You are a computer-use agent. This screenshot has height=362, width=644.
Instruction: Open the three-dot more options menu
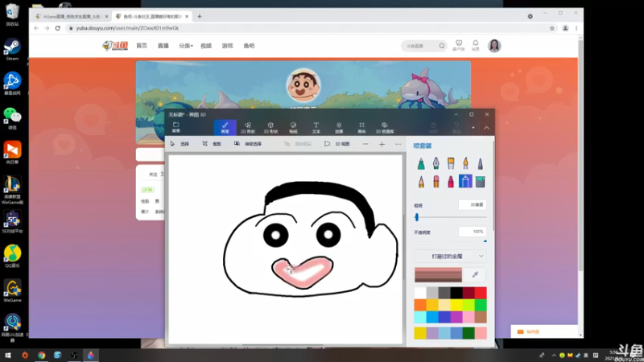398,144
